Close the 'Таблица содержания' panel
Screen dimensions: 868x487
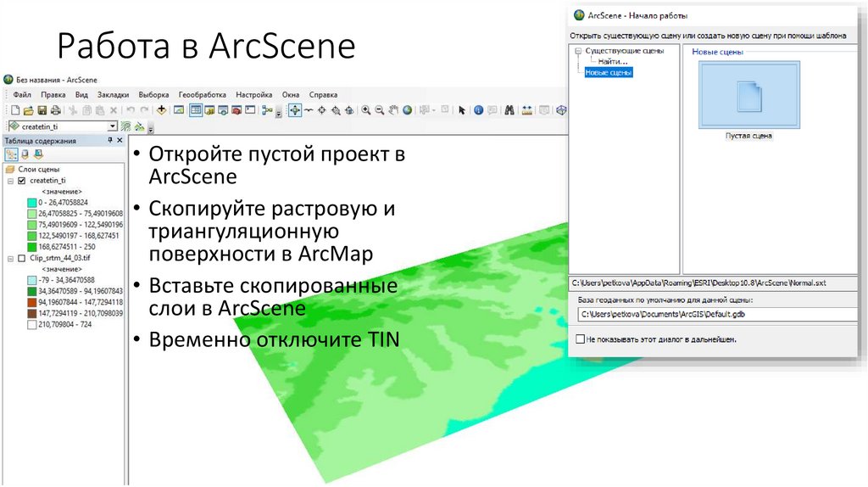pyautogui.click(x=120, y=141)
